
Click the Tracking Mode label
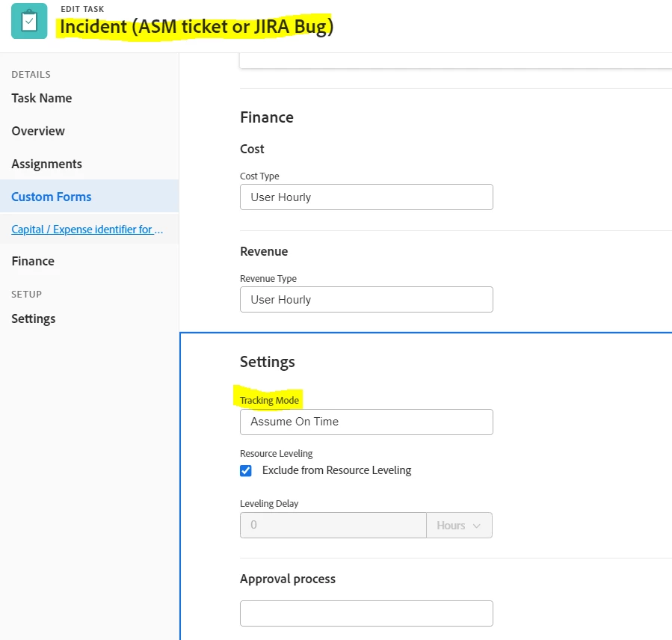(x=269, y=401)
